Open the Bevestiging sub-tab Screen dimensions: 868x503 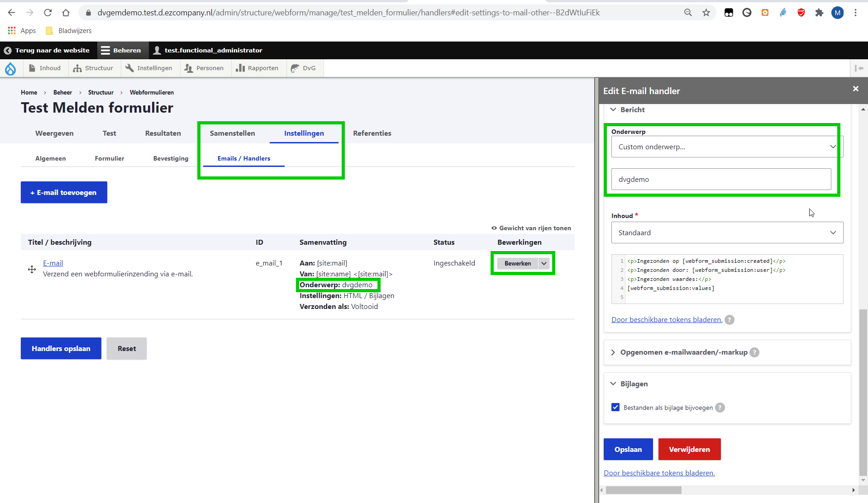171,158
